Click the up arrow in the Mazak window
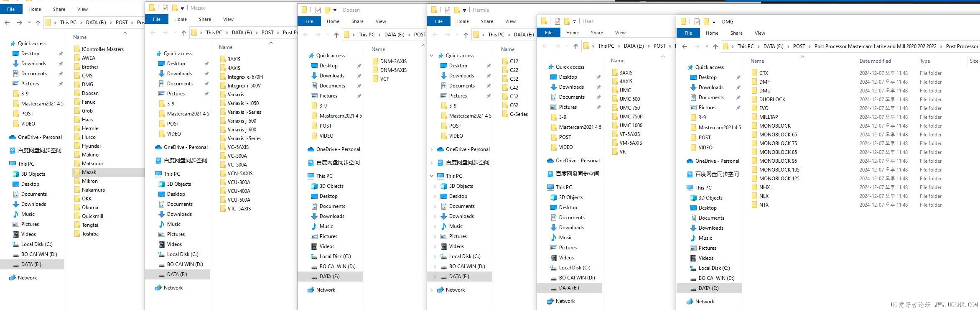This screenshot has width=980, height=310. (x=184, y=33)
